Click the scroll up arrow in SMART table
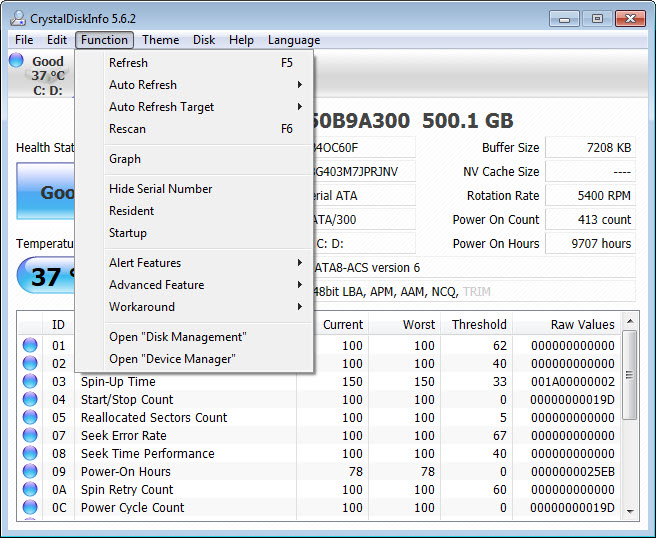This screenshot has width=656, height=538. 630,321
